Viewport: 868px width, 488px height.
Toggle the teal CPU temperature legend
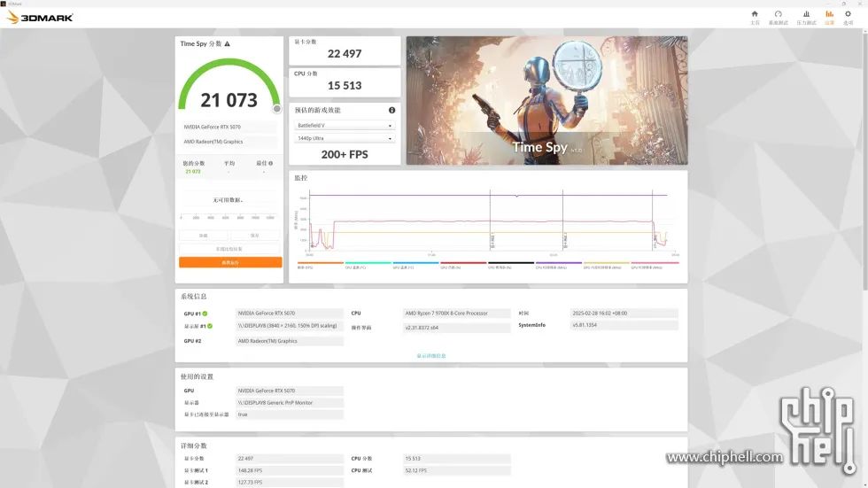[x=368, y=265]
